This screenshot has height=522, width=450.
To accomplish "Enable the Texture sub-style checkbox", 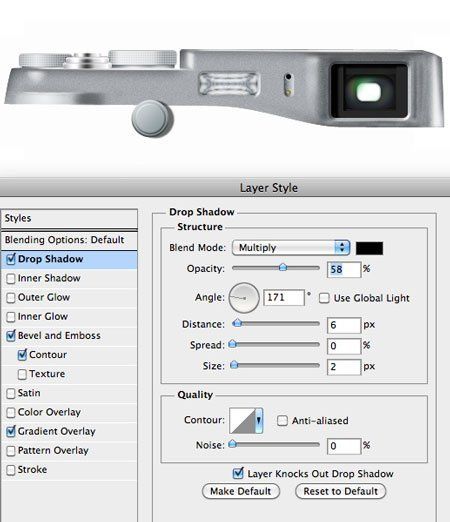I will point(22,374).
